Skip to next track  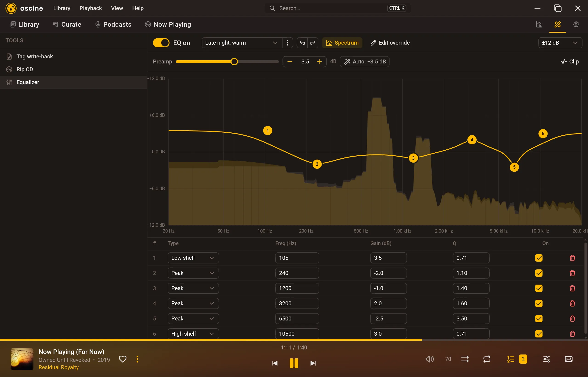tap(313, 363)
